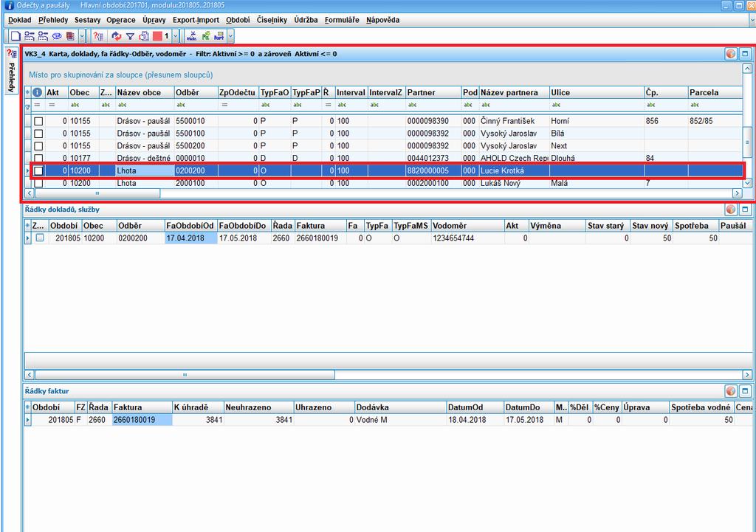Tick the checkbox in the Lukáš Nový row

pos(38,183)
